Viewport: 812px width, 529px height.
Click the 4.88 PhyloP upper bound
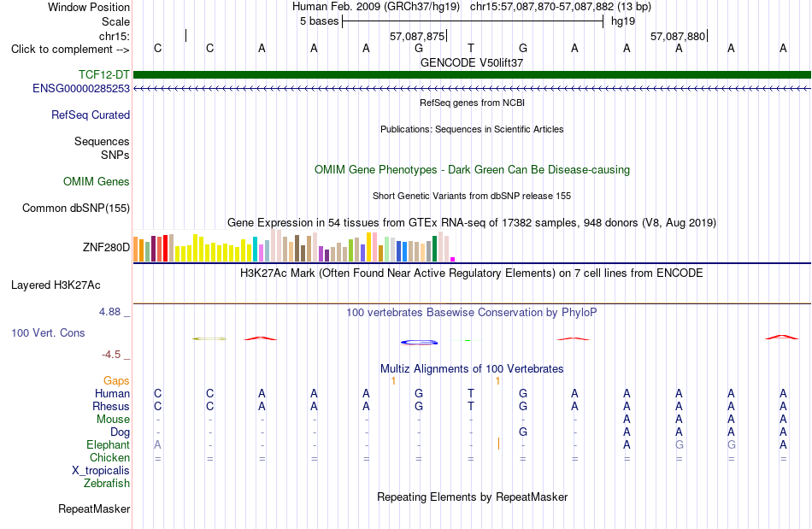point(109,312)
